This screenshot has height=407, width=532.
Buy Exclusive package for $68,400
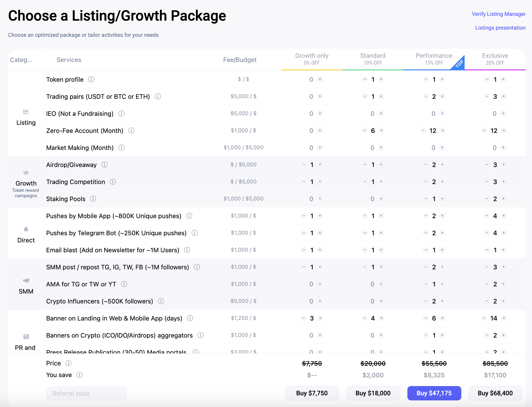coord(495,393)
